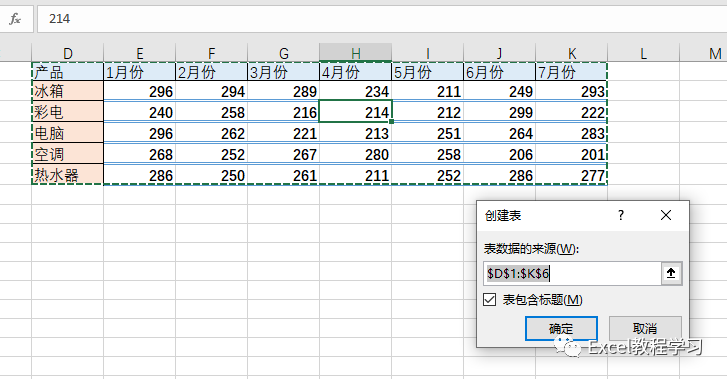Click 彩电 3月份 cell value 216
This screenshot has height=379, width=727.
[x=284, y=111]
